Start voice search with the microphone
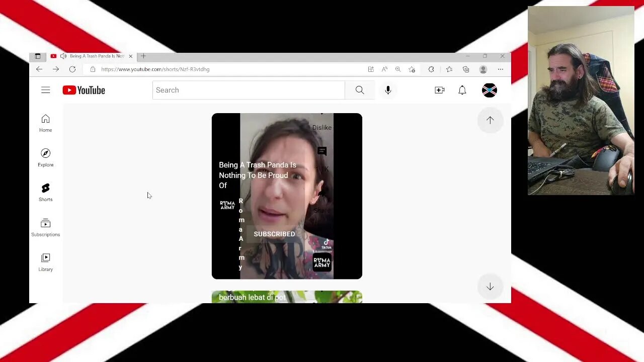This screenshot has width=644, height=362. [x=388, y=90]
